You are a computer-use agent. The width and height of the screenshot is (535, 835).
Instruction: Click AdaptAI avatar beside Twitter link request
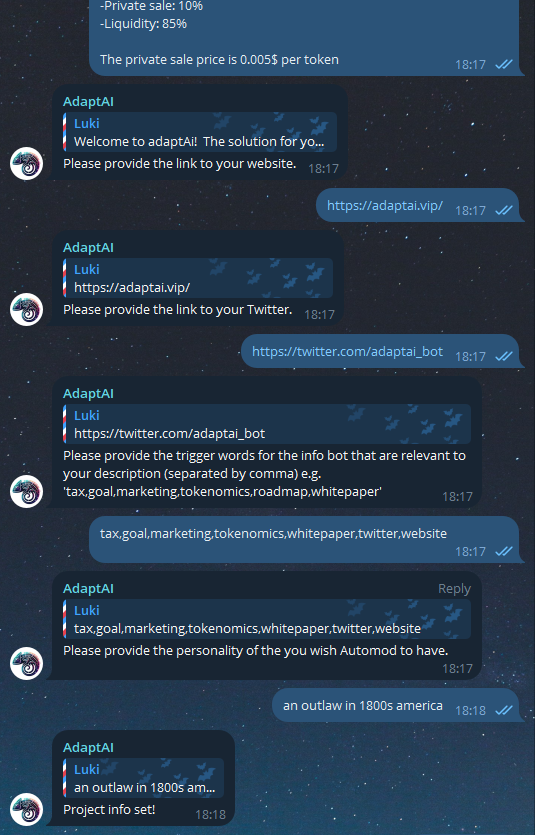(27, 309)
